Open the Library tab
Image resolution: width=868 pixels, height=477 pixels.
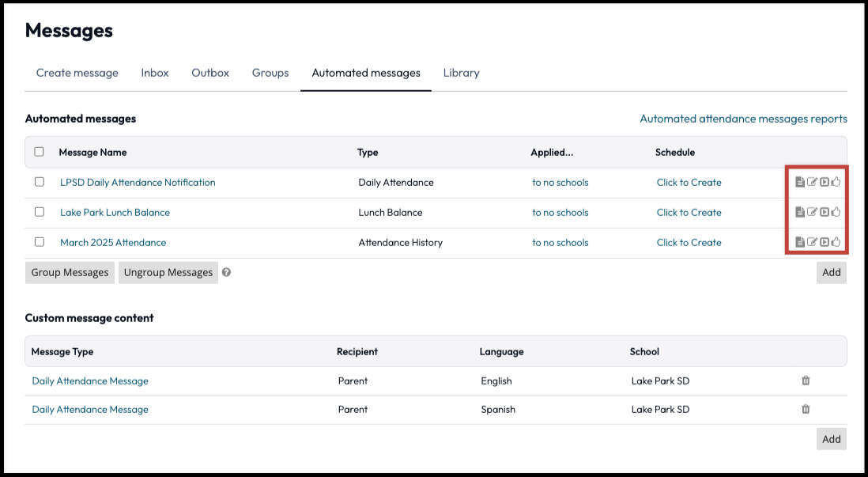(461, 72)
